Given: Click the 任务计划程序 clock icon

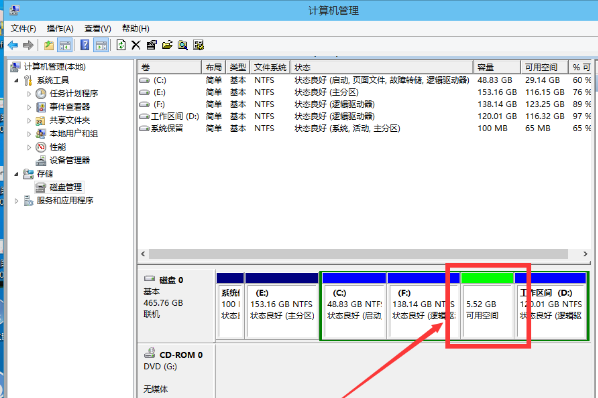Looking at the screenshot, I should click(x=41, y=93).
